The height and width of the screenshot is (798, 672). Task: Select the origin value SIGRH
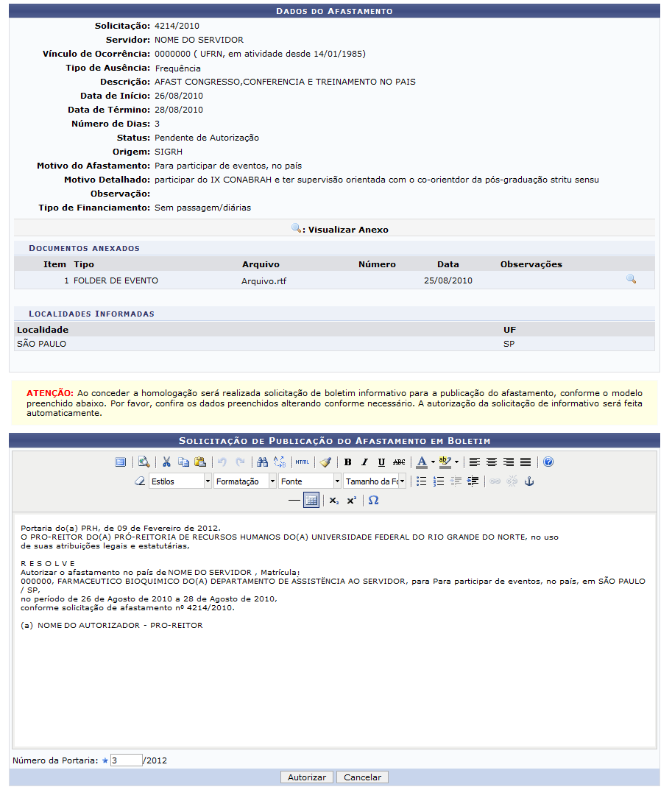(169, 152)
